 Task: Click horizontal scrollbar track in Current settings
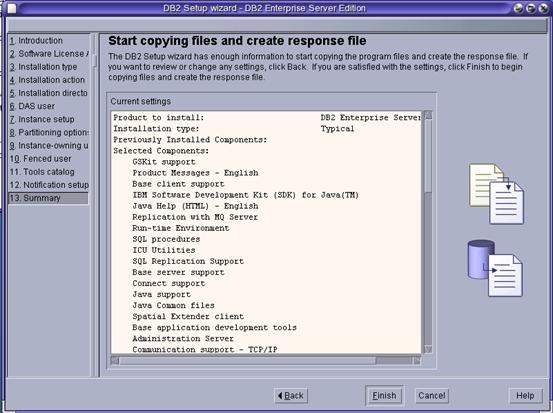(x=394, y=360)
